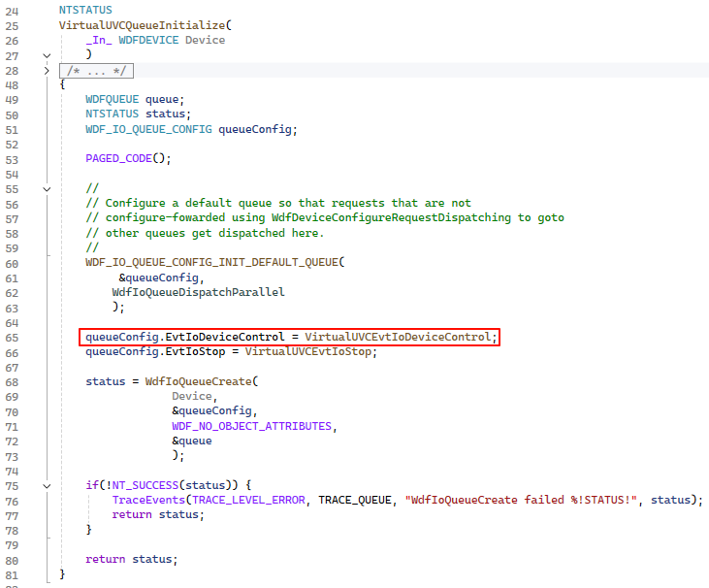Screen dimensions: 709x588
Task: Click WDF_IO_QUEUE_CONFIG type on line 51
Action: pyautogui.click(x=148, y=129)
